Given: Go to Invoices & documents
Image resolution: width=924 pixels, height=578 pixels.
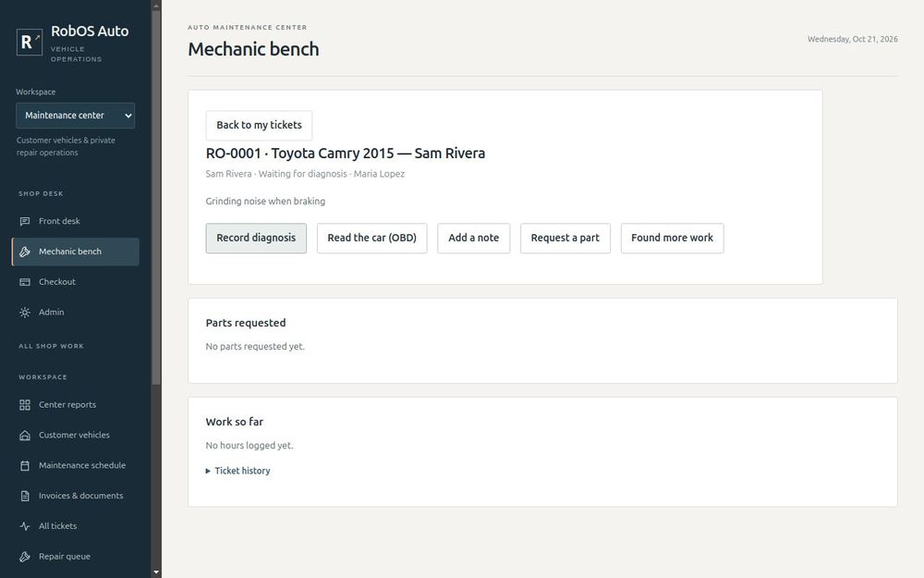Looking at the screenshot, I should 76,496.
